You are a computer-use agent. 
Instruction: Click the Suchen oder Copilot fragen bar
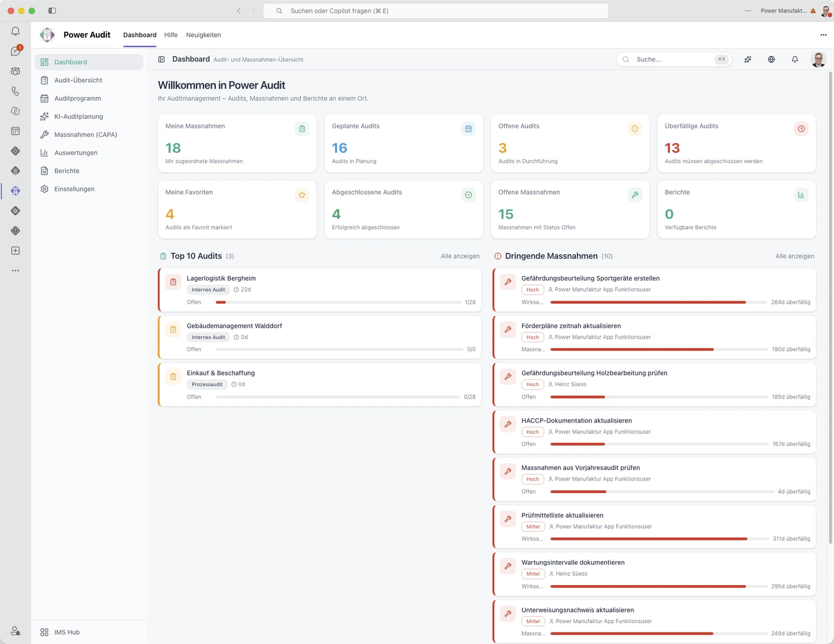436,11
